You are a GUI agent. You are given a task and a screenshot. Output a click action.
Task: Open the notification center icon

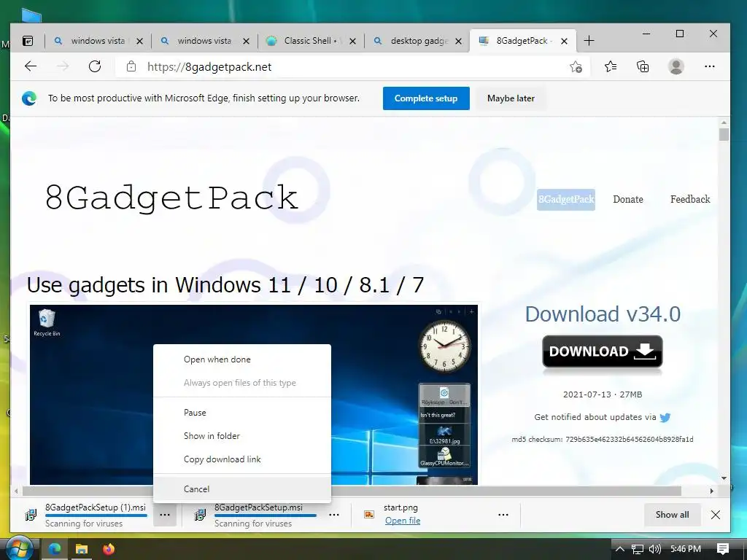tap(723, 549)
